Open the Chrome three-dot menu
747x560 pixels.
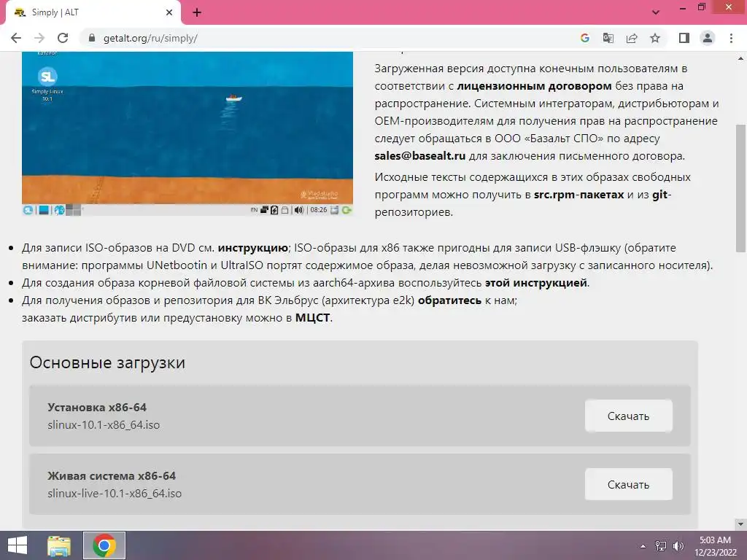click(731, 38)
